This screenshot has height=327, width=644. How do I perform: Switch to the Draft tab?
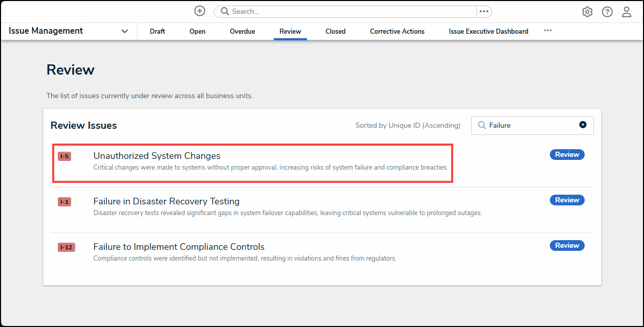tap(158, 31)
